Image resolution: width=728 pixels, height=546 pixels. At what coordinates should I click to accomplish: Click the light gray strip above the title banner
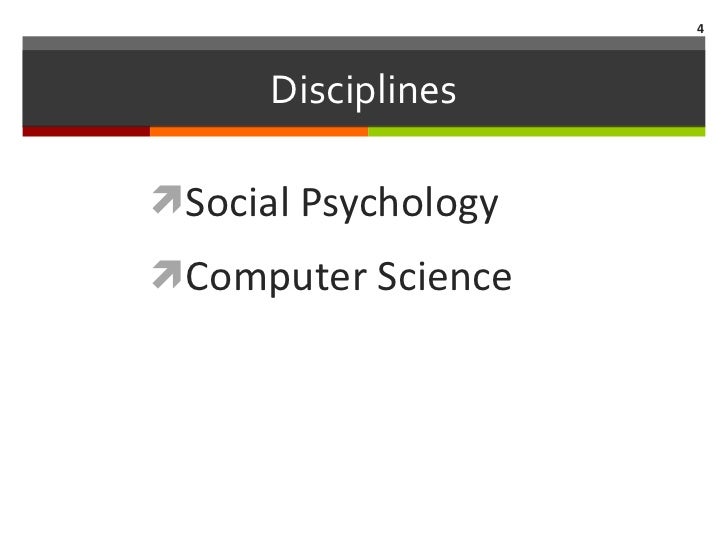click(364, 43)
